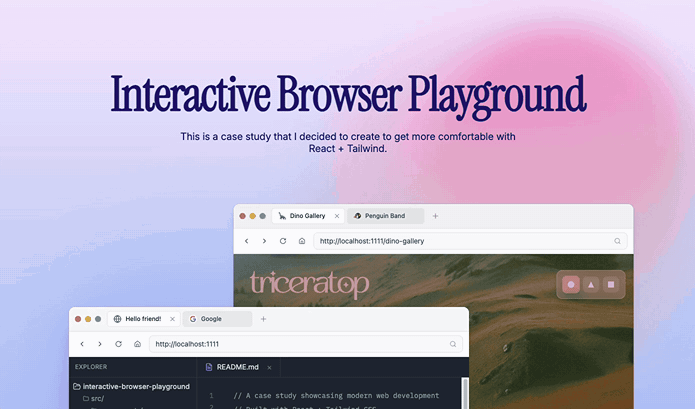695x409 pixels.
Task: Click home icon in Hello friend! window
Action: pyautogui.click(x=137, y=344)
